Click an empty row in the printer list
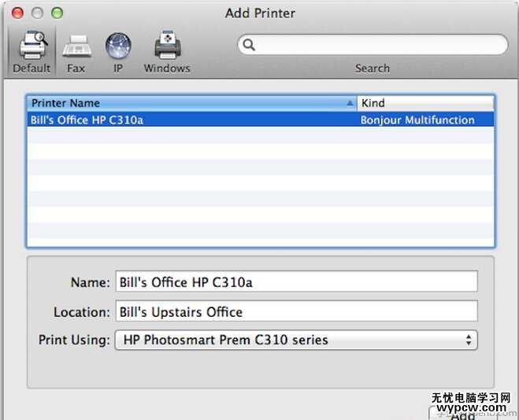 (x=260, y=183)
